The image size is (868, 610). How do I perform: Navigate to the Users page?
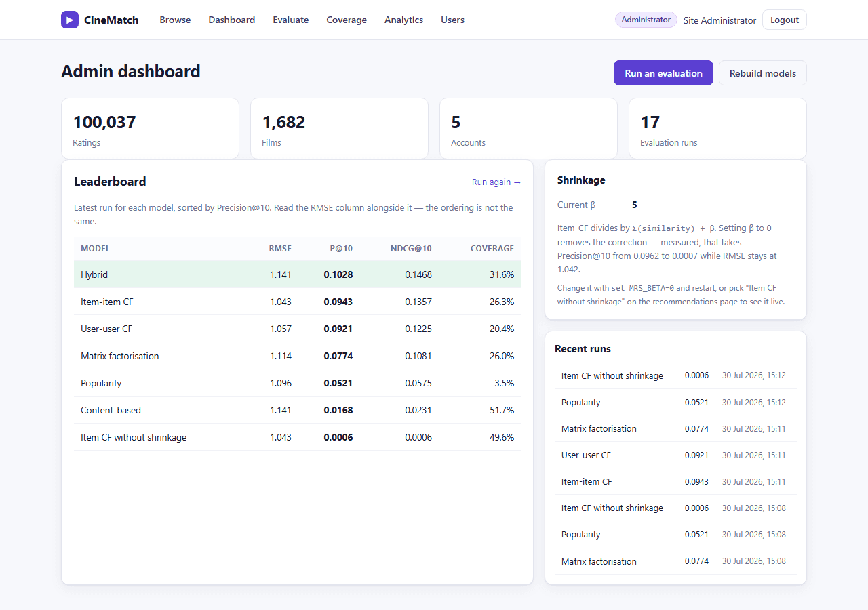click(452, 20)
